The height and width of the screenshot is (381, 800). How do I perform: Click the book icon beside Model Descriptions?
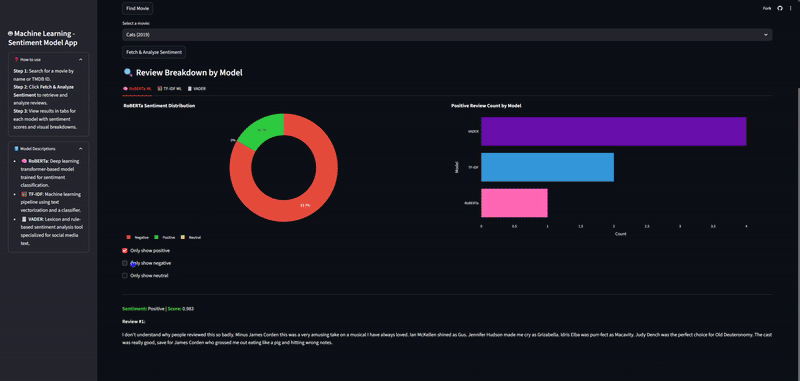[x=16, y=149]
